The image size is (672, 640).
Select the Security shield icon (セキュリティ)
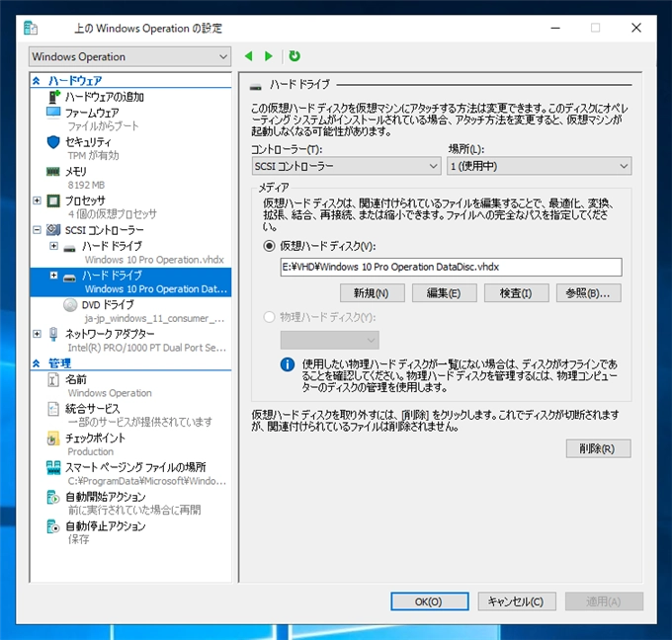[x=53, y=142]
